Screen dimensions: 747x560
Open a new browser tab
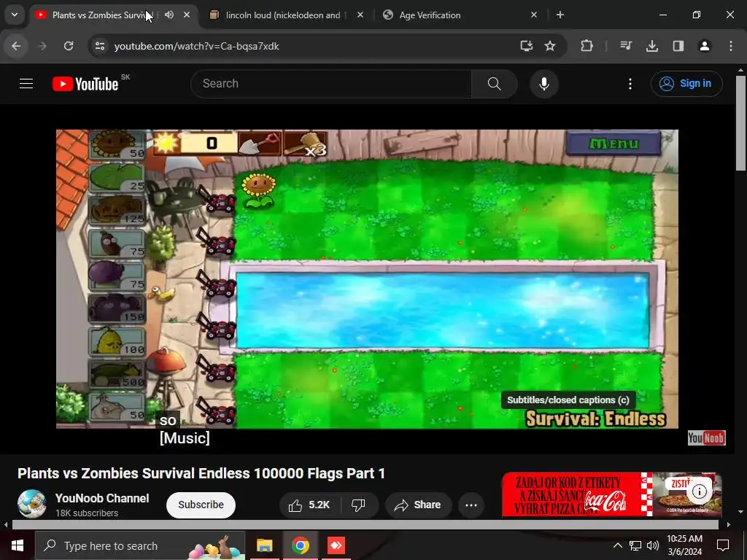pos(560,15)
